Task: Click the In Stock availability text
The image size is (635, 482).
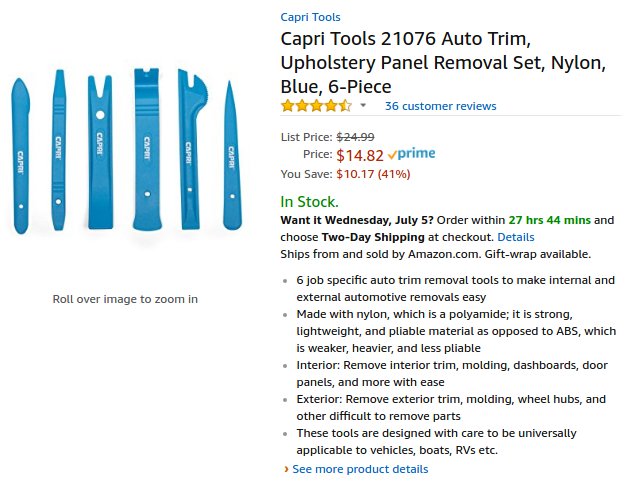Action: coord(309,201)
